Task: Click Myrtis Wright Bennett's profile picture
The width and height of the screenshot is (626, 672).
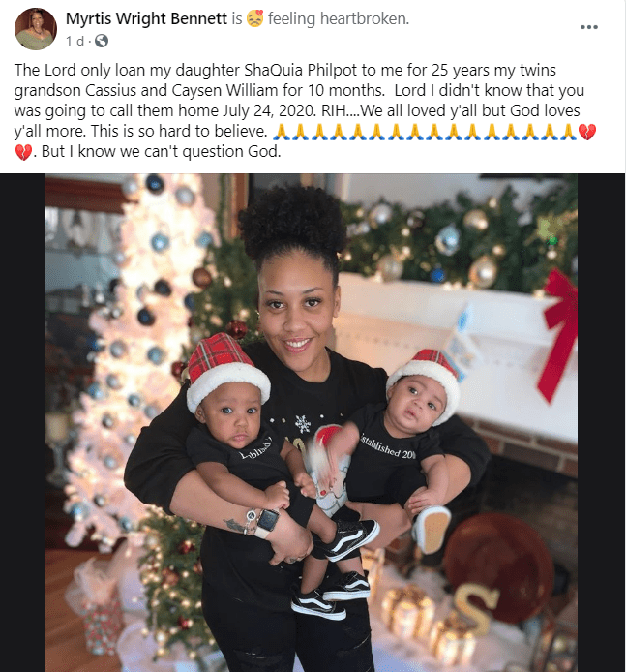Action: tap(36, 29)
